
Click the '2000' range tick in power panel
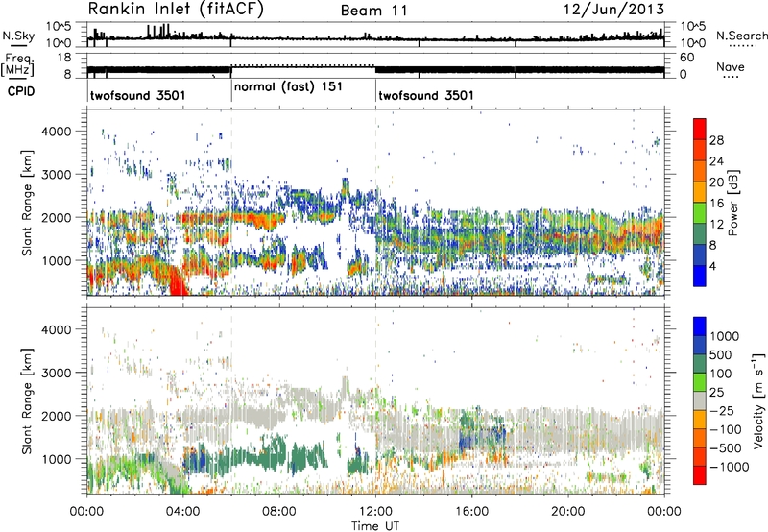[x=57, y=217]
